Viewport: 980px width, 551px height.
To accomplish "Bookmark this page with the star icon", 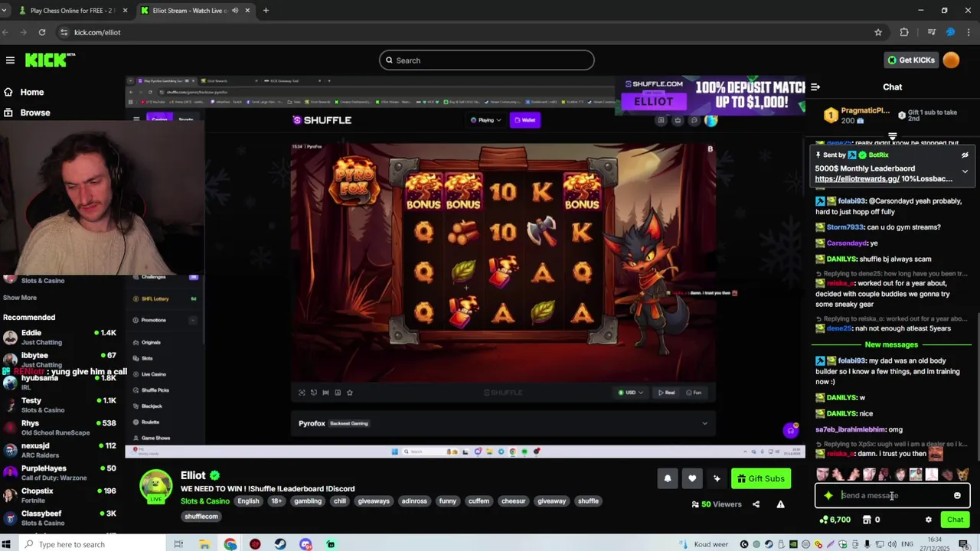I will [878, 32].
